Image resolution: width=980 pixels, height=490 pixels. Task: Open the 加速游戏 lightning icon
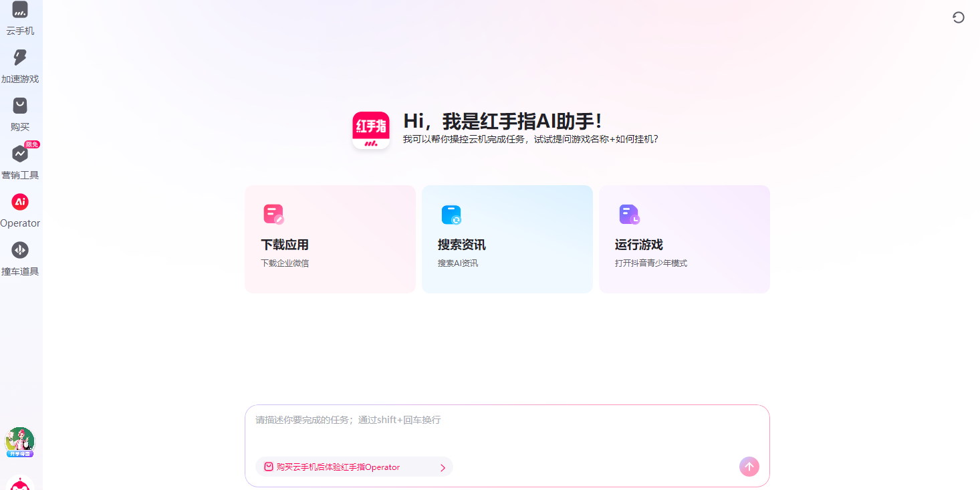(x=20, y=57)
